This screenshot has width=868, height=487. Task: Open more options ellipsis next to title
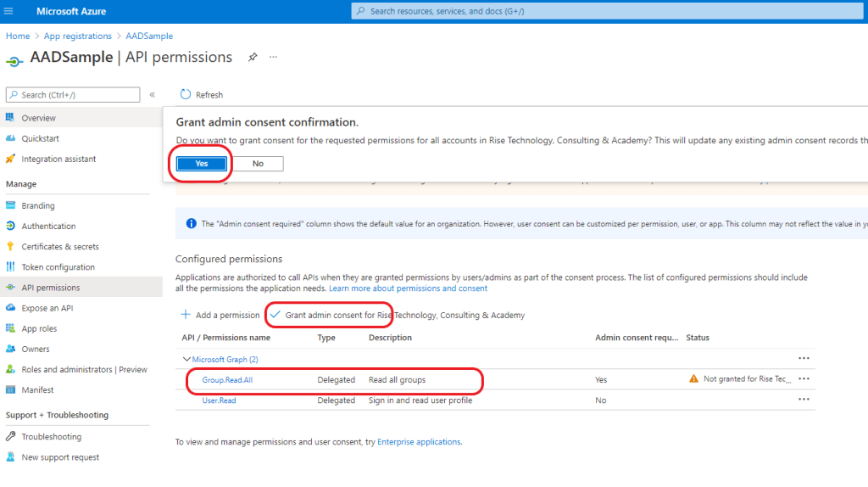coord(273,58)
